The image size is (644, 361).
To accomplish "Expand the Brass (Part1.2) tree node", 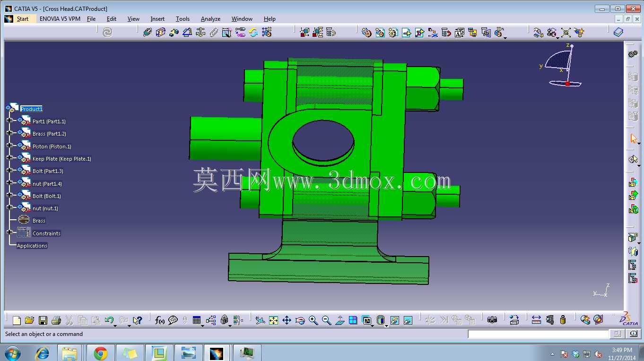I will coord(9,133).
